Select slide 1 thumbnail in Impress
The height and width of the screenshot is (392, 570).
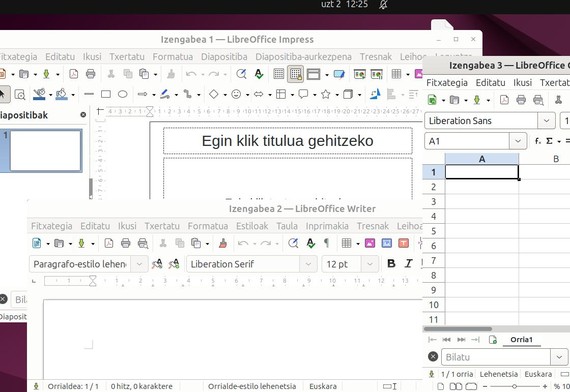pyautogui.click(x=46, y=151)
